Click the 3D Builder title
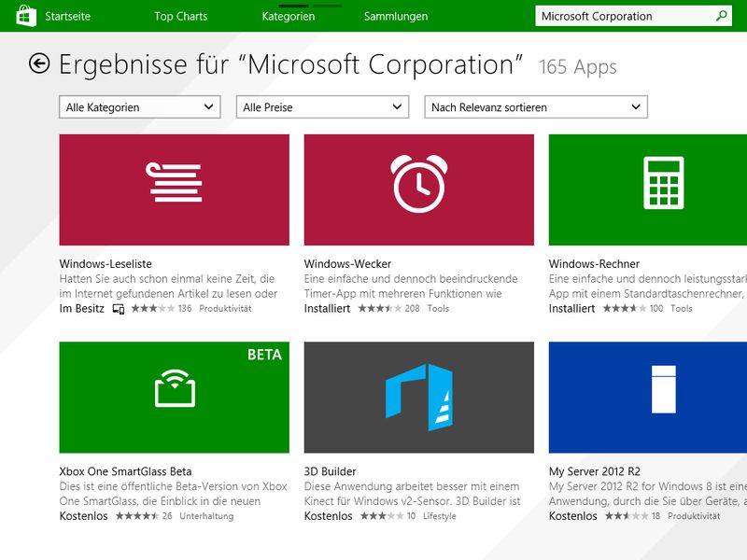Image resolution: width=747 pixels, height=560 pixels. 331,471
